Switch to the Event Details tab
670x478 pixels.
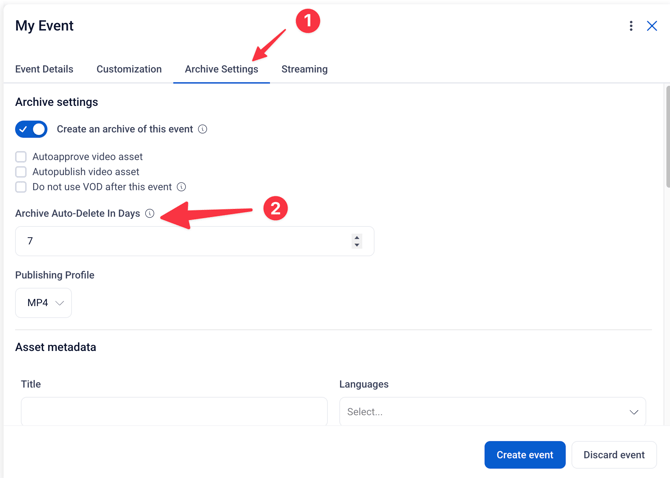[x=44, y=69]
